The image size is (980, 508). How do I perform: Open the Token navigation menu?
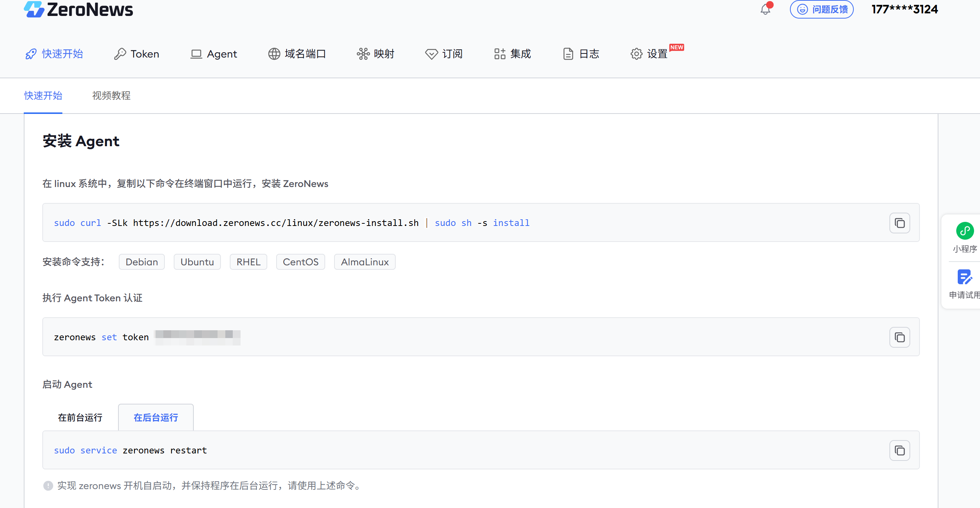[137, 54]
